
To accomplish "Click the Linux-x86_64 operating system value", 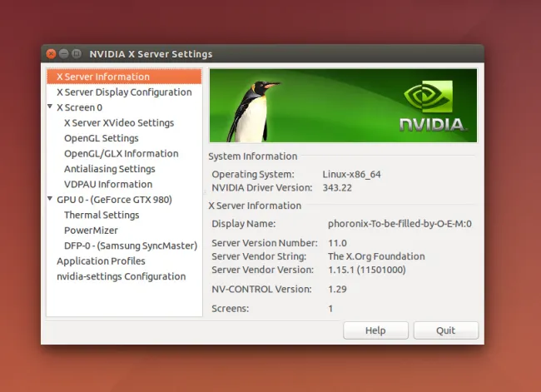I will click(x=351, y=175).
